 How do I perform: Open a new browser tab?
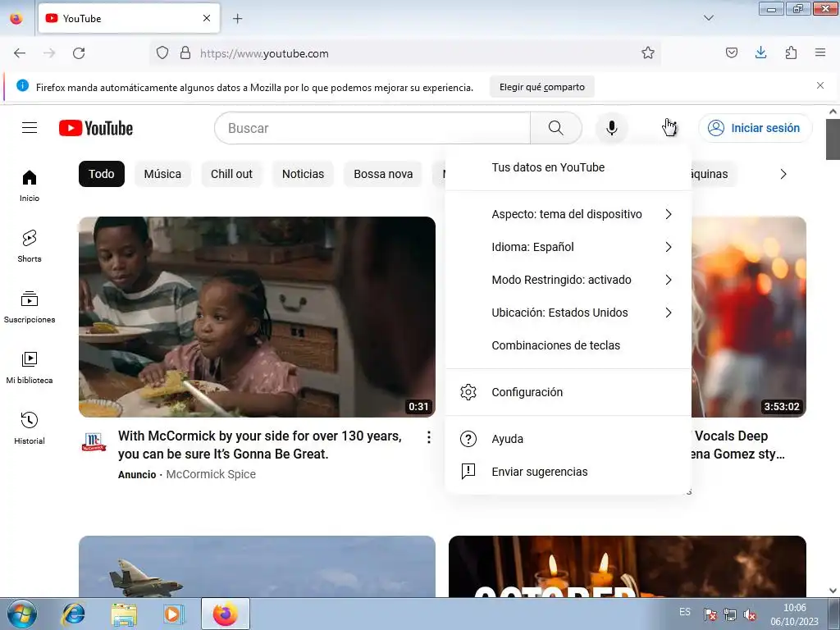tap(237, 19)
